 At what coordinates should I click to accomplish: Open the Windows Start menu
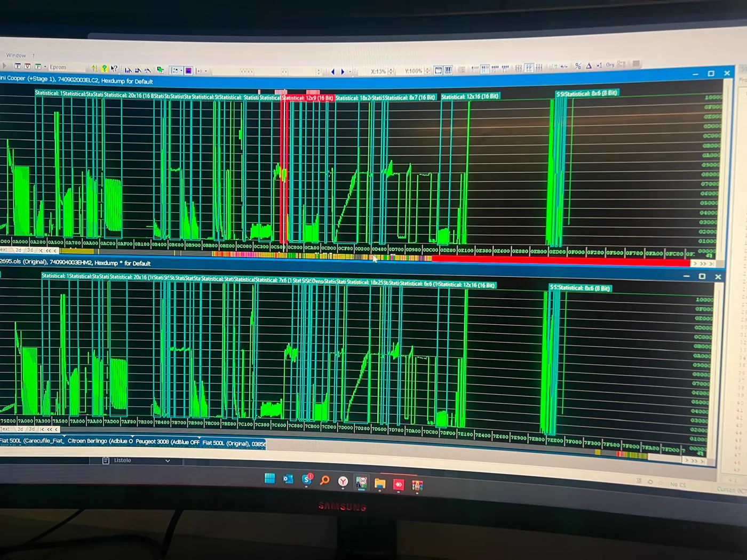coord(269,478)
